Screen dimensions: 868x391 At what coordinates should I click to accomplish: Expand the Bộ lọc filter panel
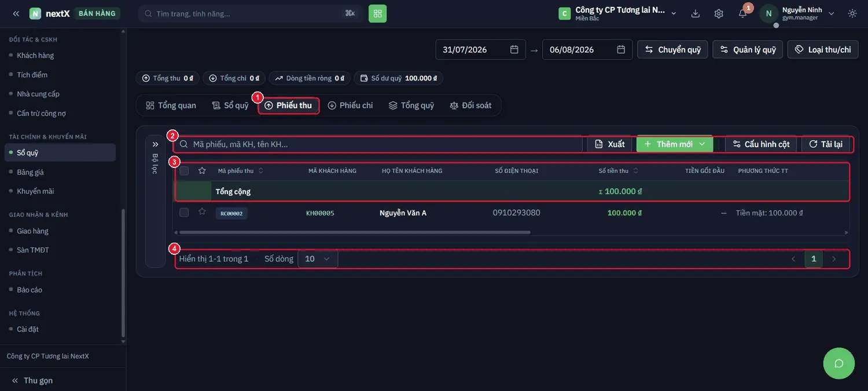click(x=155, y=144)
